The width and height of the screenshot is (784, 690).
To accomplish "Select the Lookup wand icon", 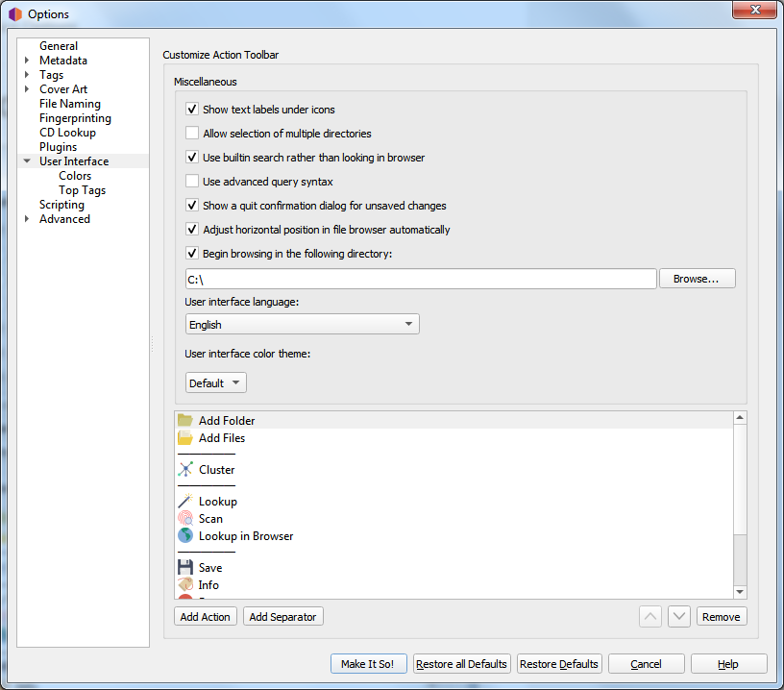I will click(x=185, y=502).
